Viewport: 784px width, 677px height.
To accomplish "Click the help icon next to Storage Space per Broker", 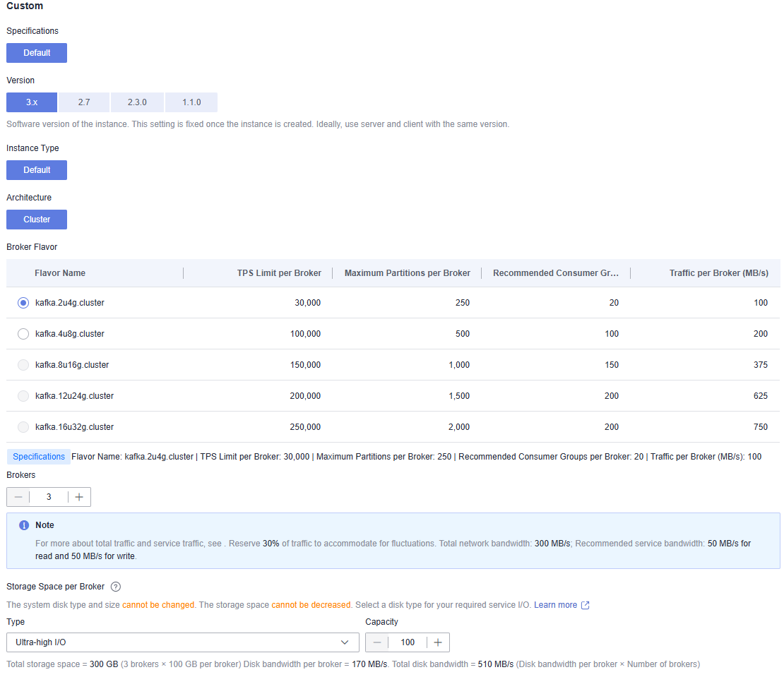I will click(x=116, y=587).
